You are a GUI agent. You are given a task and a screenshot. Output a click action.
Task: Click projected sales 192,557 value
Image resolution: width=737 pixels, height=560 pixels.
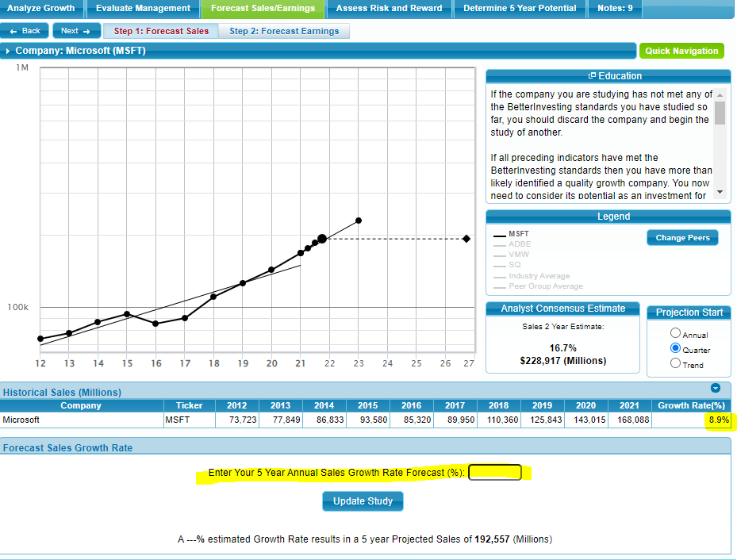coord(492,539)
